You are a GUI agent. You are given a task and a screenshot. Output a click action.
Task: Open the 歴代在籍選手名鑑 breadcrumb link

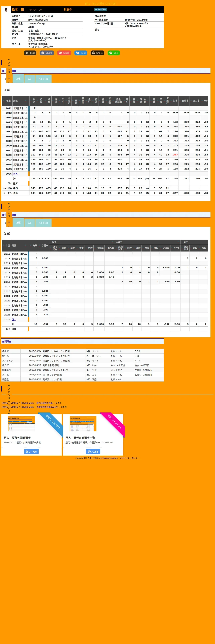pyautogui.click(x=45, y=403)
